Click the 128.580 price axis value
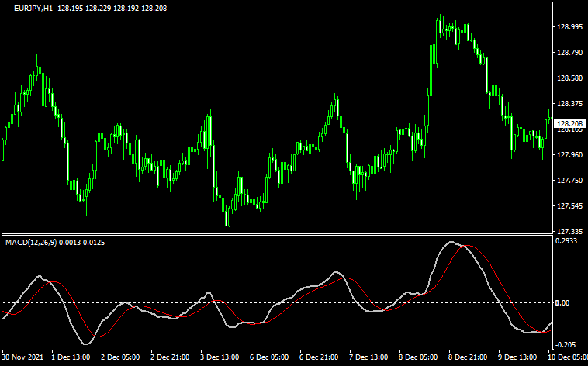This screenshot has width=588, height=366. coord(570,78)
